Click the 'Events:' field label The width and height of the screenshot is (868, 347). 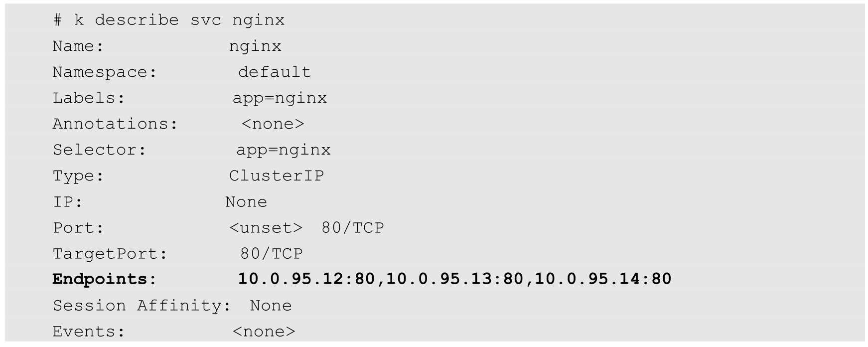[89, 332]
